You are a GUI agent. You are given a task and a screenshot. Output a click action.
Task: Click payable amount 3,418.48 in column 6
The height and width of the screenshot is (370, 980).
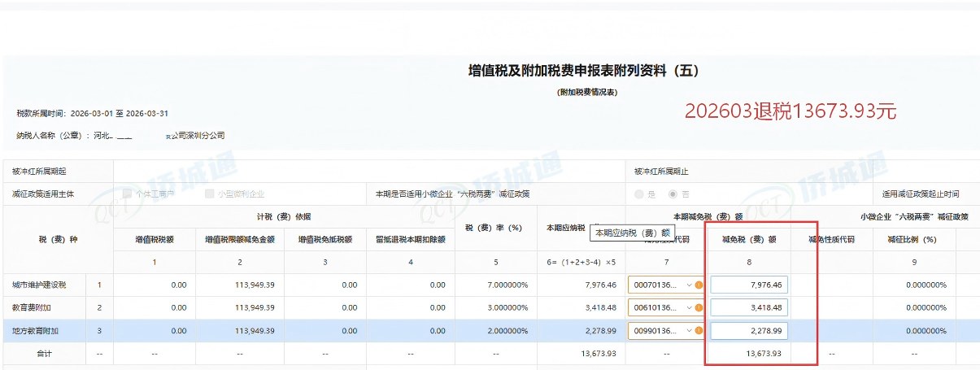click(x=600, y=308)
